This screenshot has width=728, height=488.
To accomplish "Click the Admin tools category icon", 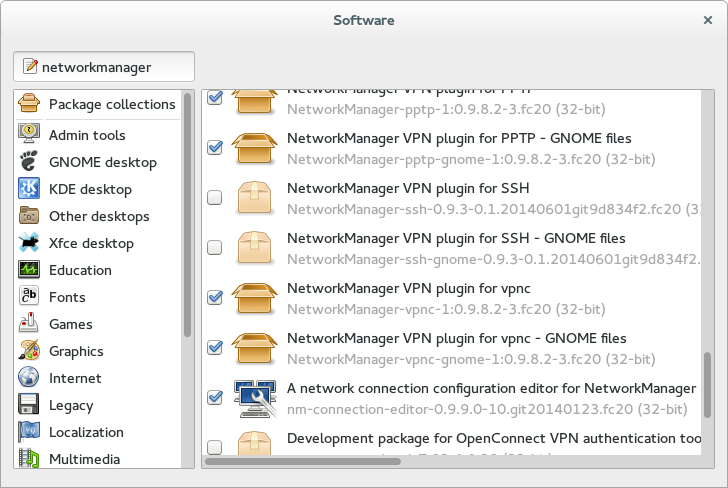I will [x=30, y=135].
